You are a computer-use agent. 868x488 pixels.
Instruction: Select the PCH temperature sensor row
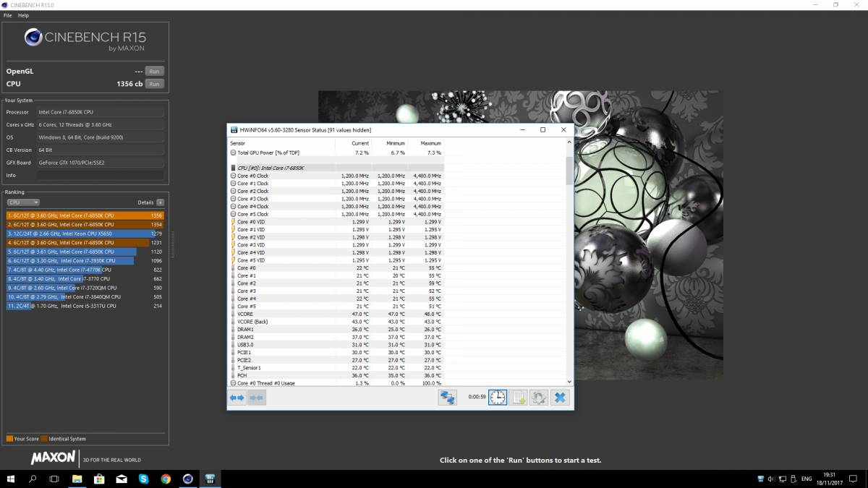(336, 375)
